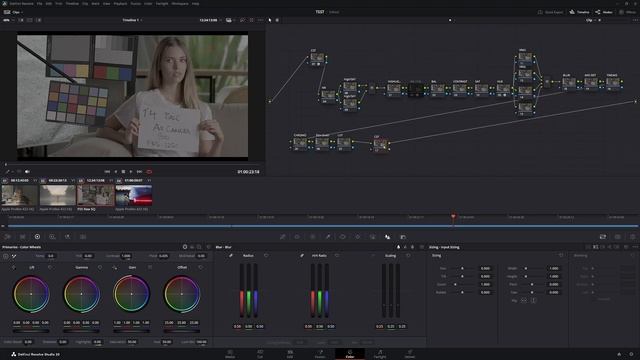Open Effects panel button

coord(627,12)
